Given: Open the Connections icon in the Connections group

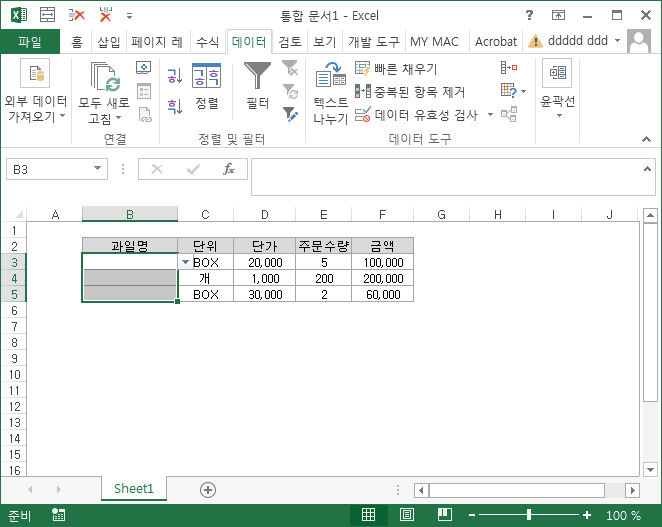Looking at the screenshot, I should click(x=144, y=68).
